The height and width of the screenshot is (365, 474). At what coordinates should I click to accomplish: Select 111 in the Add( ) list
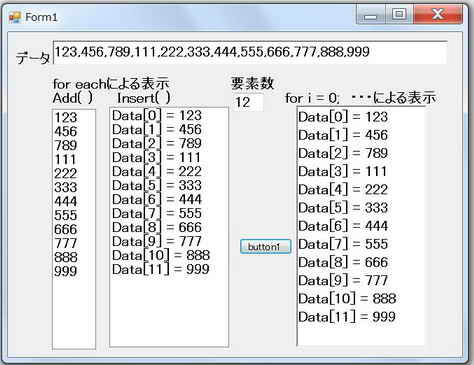coord(66,159)
